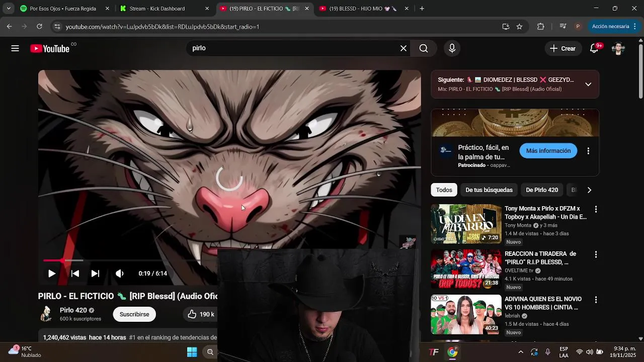This screenshot has width=644, height=362.
Task: Click the Más información ad button
Action: (548, 151)
